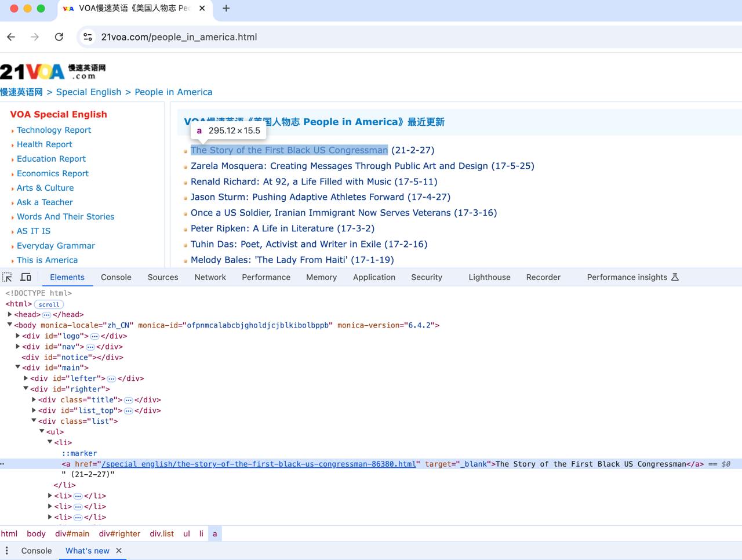This screenshot has width=742, height=560.
Task: Open the Sources tab
Action: [x=163, y=277]
